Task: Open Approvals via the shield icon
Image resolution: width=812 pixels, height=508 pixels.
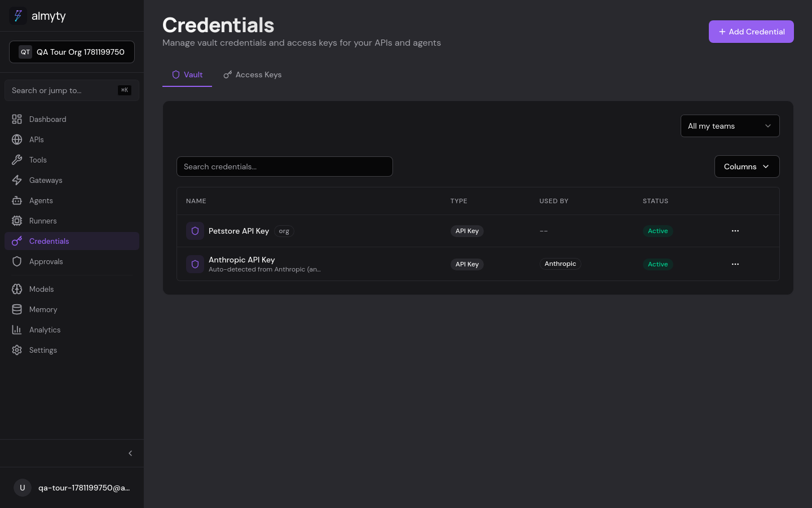Action: click(x=17, y=261)
